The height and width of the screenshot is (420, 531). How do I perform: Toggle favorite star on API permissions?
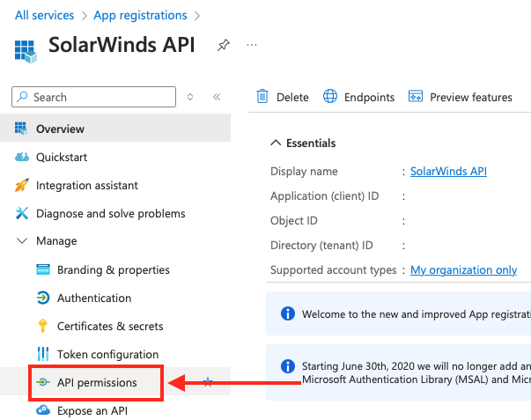click(x=208, y=382)
